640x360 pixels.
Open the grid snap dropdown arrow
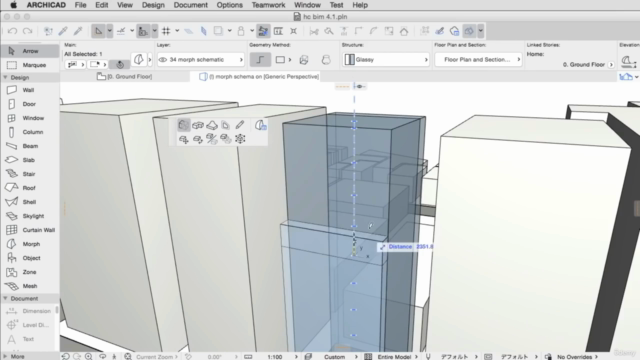click(177, 31)
